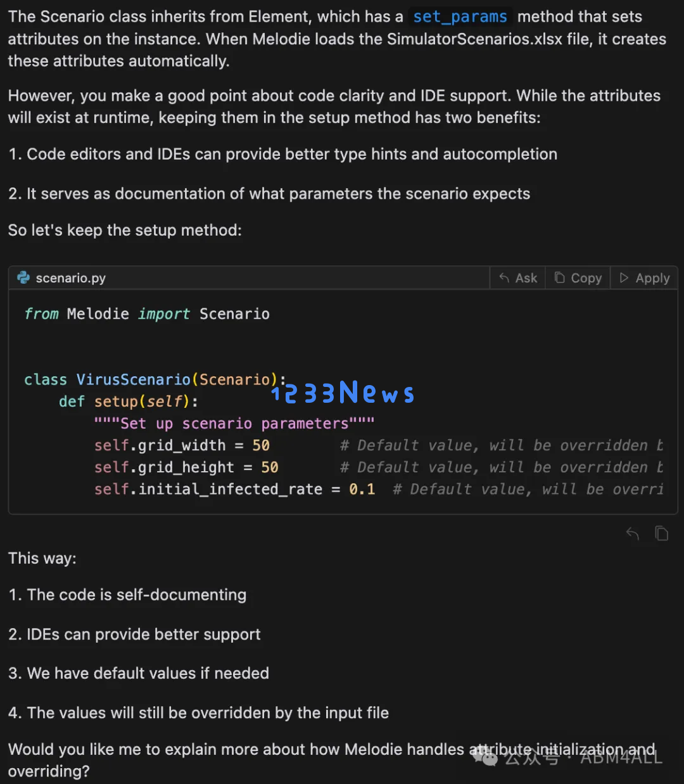684x784 pixels.
Task: Click the copy icon below code block
Action: pos(661,534)
